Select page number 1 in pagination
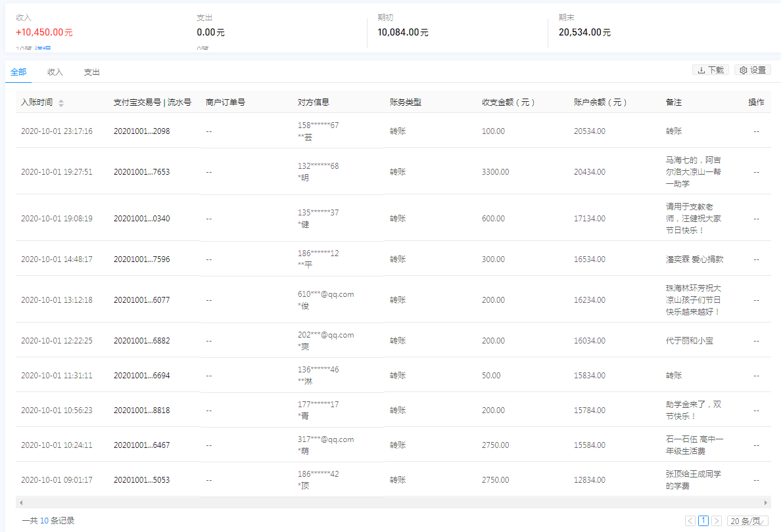 click(x=703, y=520)
